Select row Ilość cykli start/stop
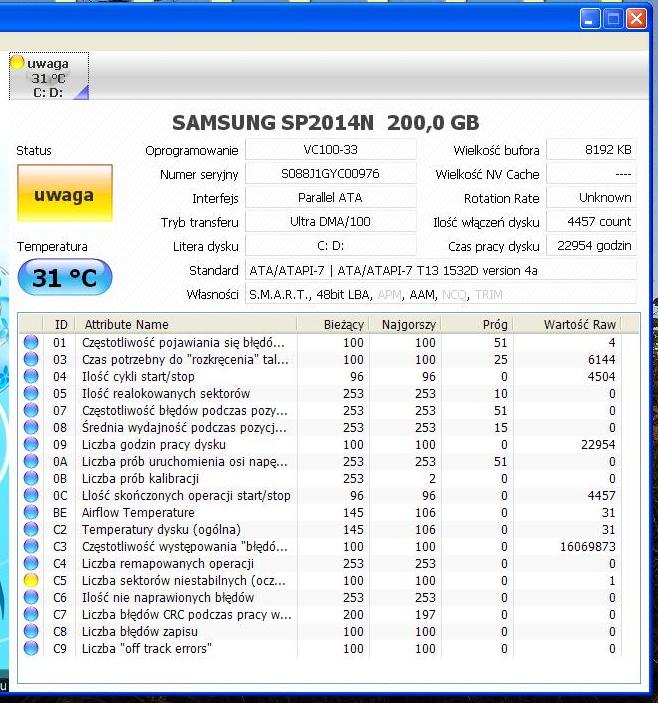The width and height of the screenshot is (658, 703). [x=320, y=377]
